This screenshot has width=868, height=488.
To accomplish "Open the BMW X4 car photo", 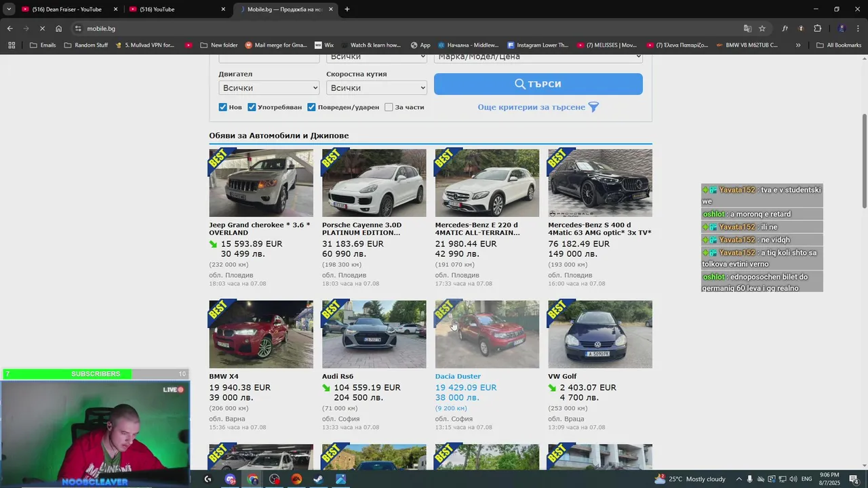I will (x=261, y=334).
